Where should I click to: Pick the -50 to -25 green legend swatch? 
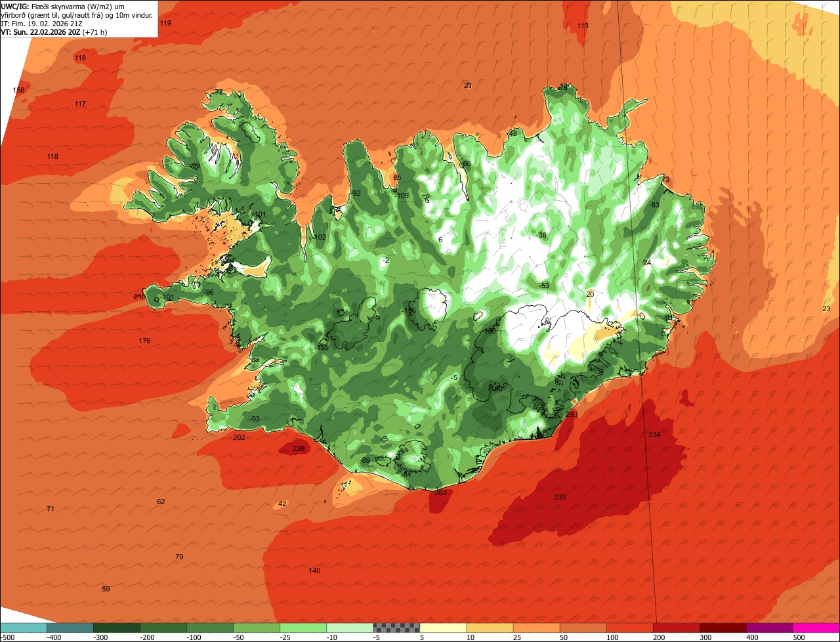point(257,627)
